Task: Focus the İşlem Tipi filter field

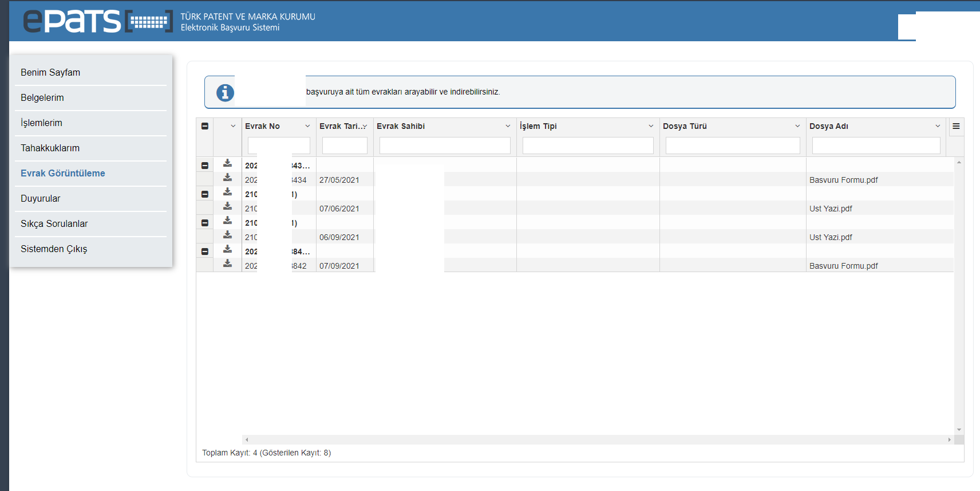Action: click(x=588, y=146)
